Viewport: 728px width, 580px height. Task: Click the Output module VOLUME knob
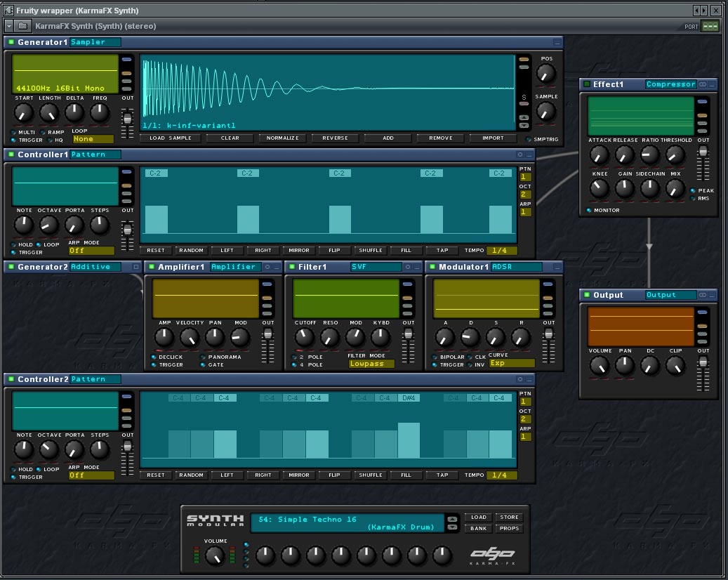click(x=600, y=366)
